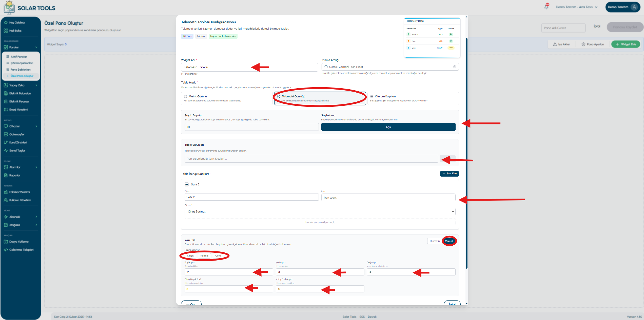644x320 pixels.
Task: Open Elektrik Faturaları in sidebar
Action: 20,93
